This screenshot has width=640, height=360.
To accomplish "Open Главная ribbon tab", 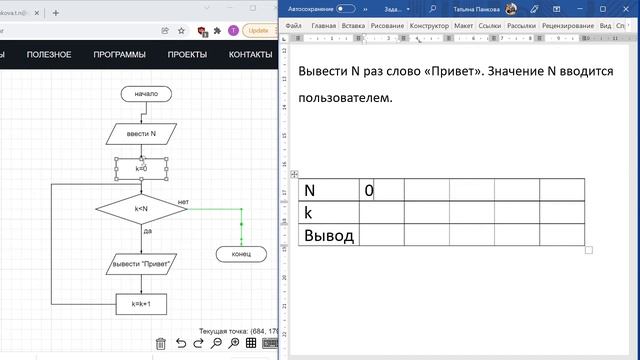I will [323, 26].
